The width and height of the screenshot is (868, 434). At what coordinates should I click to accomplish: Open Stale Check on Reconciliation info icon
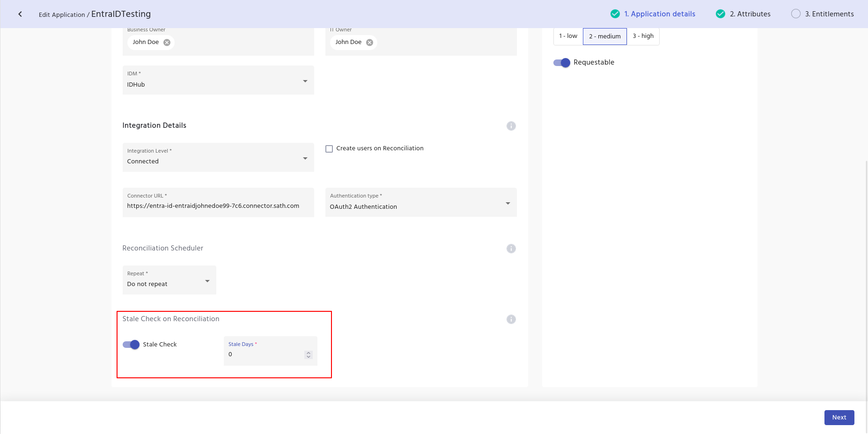point(511,319)
